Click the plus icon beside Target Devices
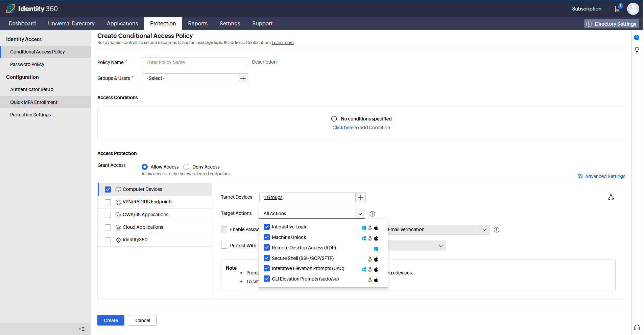The image size is (644, 335). [x=361, y=197]
